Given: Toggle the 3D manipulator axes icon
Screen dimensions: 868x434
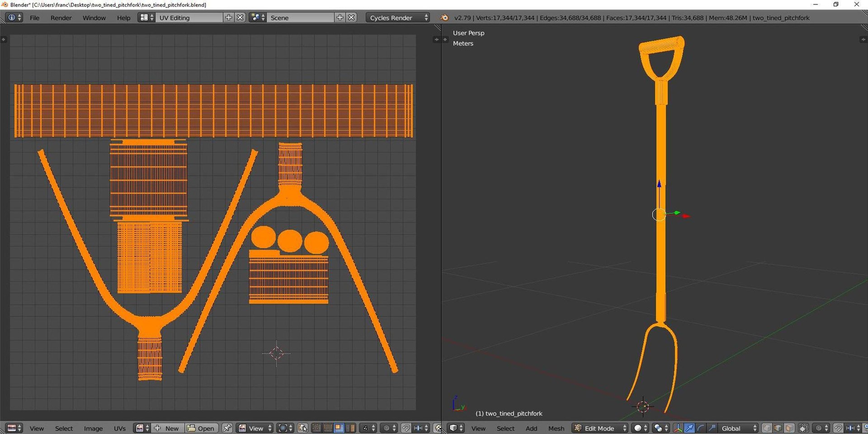Looking at the screenshot, I should click(x=678, y=428).
